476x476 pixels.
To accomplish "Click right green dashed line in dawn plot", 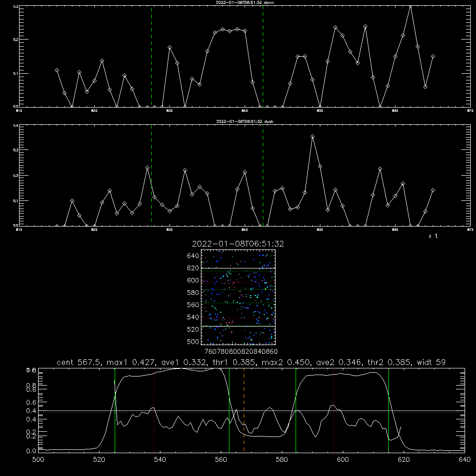I will click(263, 57).
